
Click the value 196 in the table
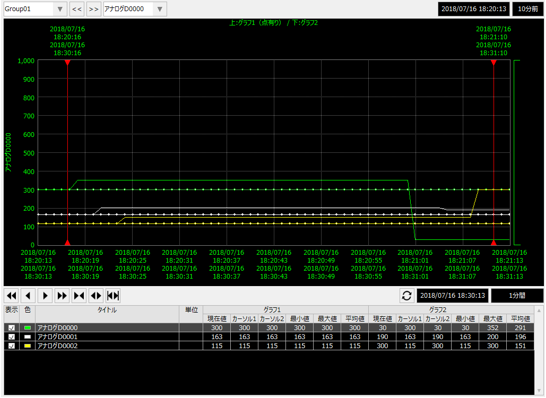[x=520, y=337]
